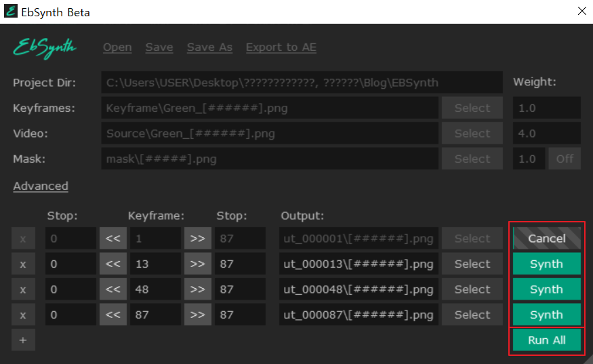This screenshot has height=364, width=593.
Task: Expand the Advanced settings section
Action: point(41,186)
